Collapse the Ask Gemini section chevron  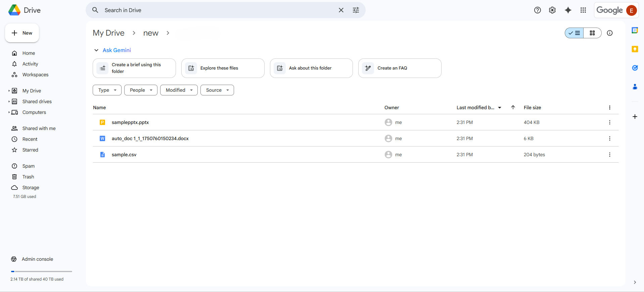point(96,50)
